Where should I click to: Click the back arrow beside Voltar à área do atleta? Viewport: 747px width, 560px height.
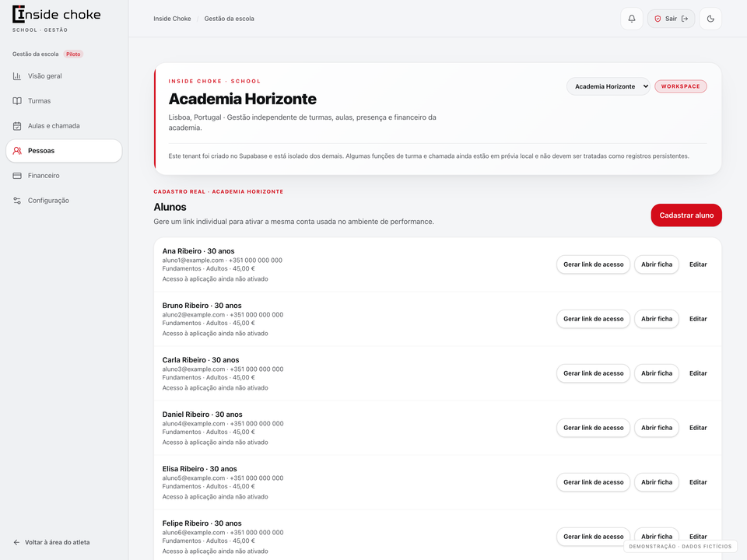16,542
